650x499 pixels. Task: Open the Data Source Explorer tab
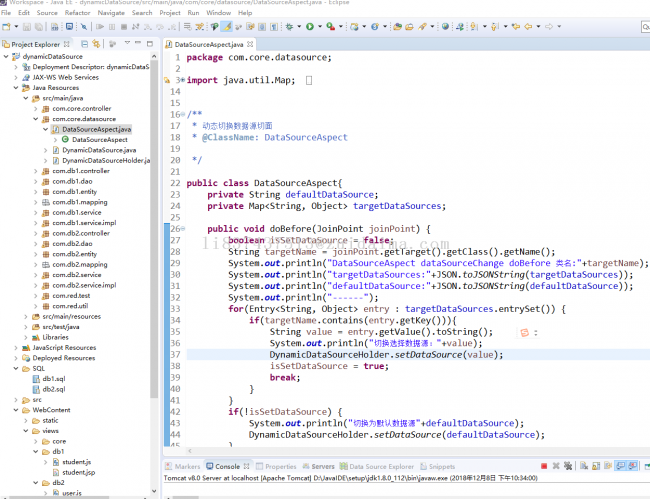tap(381, 467)
